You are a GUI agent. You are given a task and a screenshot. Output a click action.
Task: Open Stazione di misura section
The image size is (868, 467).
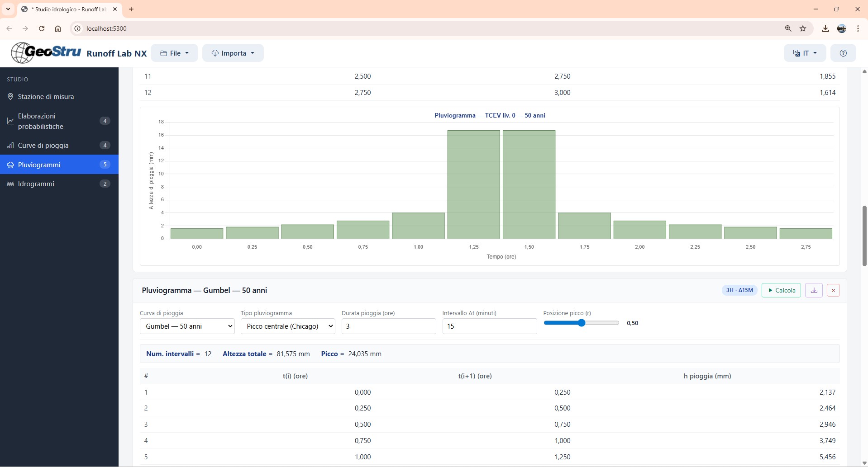pos(46,97)
